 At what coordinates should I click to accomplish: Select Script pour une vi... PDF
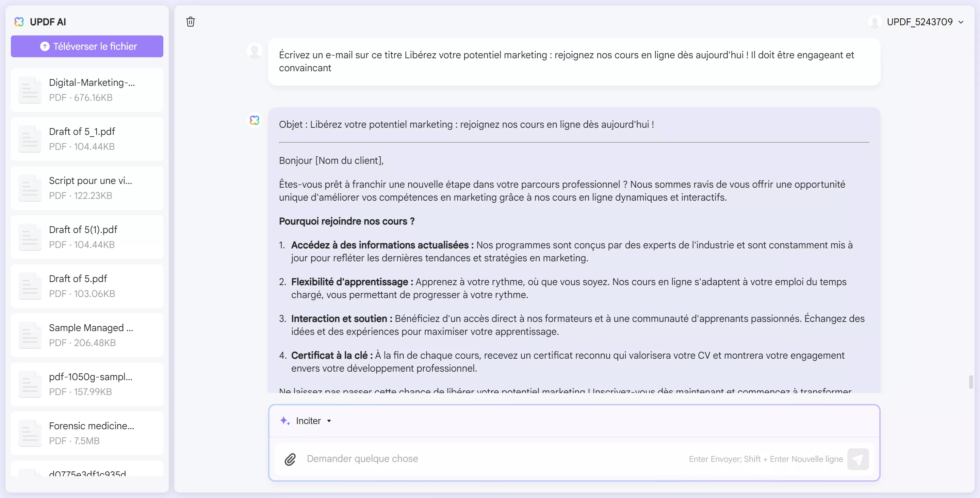[x=87, y=188]
